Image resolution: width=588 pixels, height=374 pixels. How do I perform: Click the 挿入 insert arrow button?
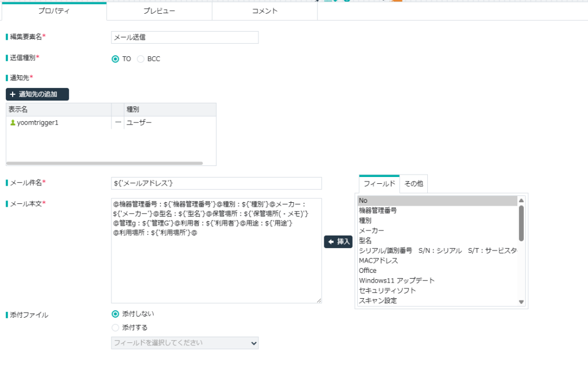pos(338,242)
